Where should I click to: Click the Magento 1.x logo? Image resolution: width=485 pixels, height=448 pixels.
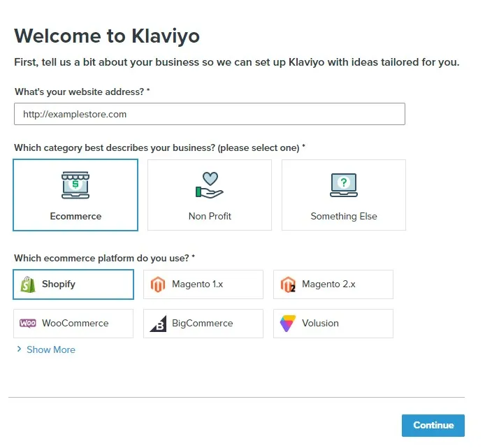(158, 284)
